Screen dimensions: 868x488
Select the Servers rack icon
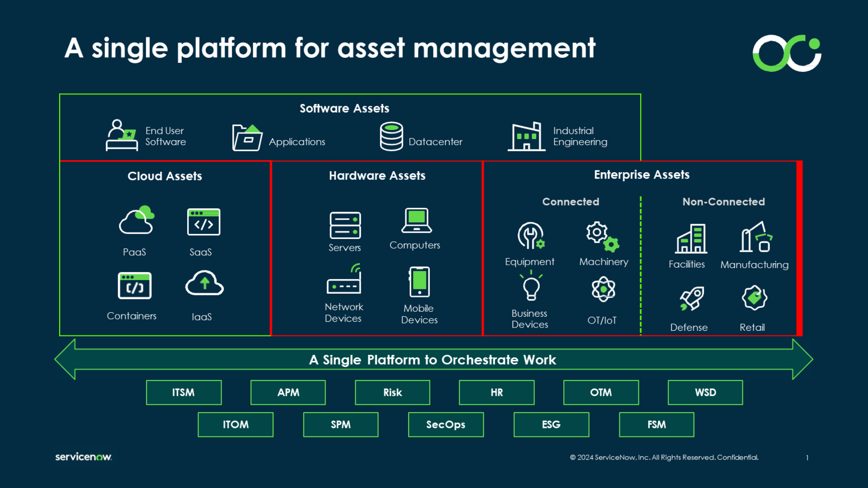coord(345,225)
